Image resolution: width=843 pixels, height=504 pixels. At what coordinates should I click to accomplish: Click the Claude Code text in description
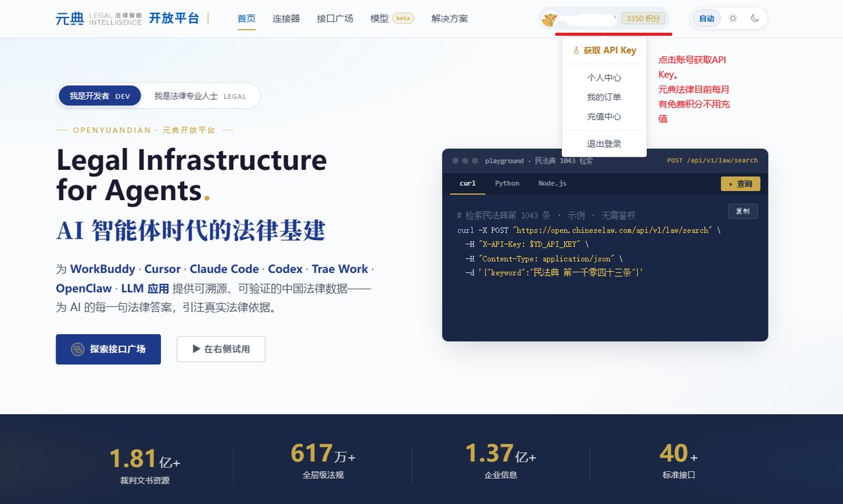pos(224,269)
